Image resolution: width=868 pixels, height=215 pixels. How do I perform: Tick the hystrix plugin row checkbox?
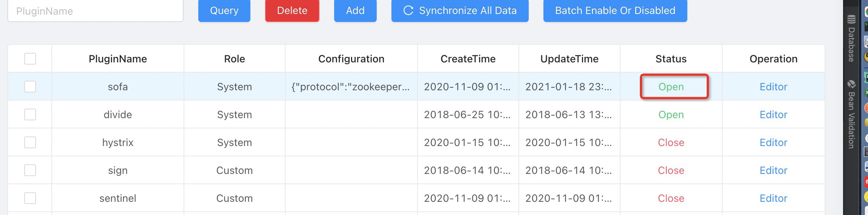30,142
